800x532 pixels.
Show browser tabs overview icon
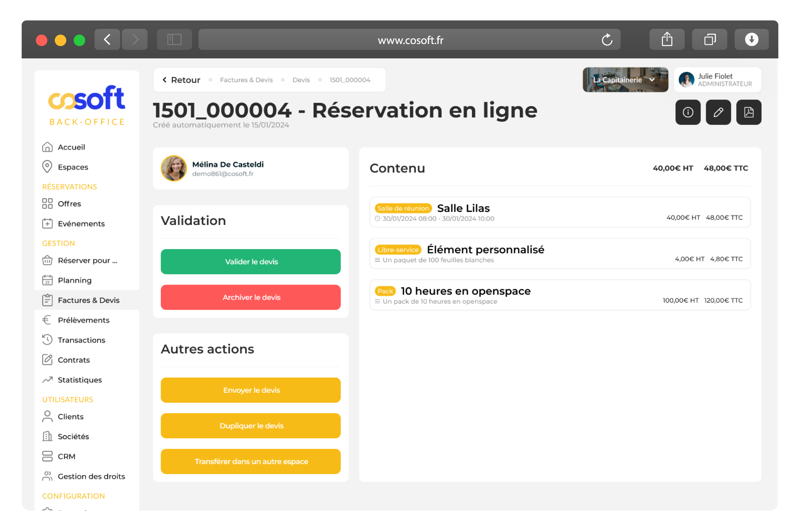tap(709, 40)
